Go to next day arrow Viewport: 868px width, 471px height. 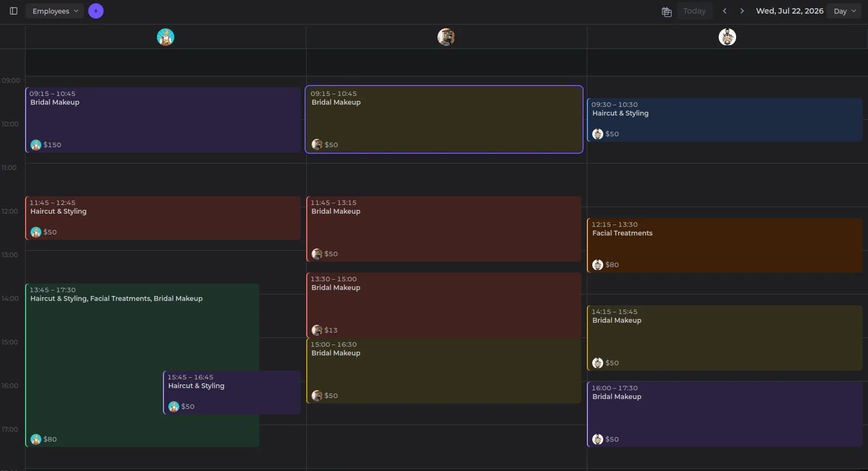[x=742, y=11]
